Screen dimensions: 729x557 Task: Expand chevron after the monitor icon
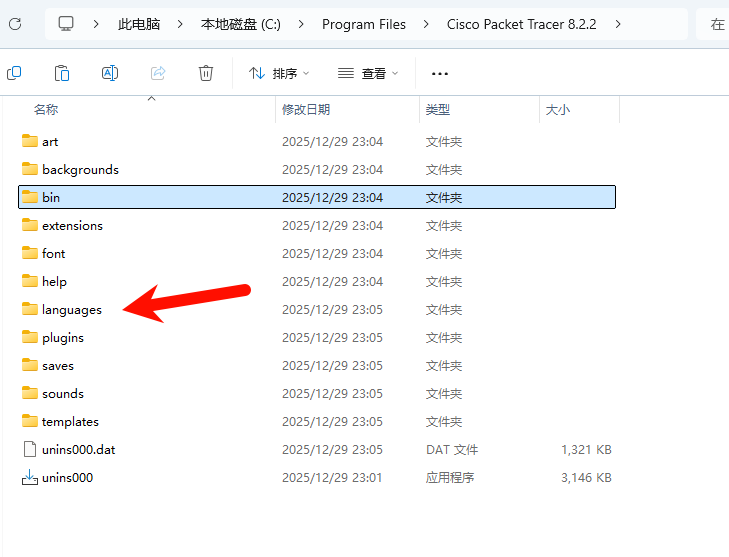(96, 24)
